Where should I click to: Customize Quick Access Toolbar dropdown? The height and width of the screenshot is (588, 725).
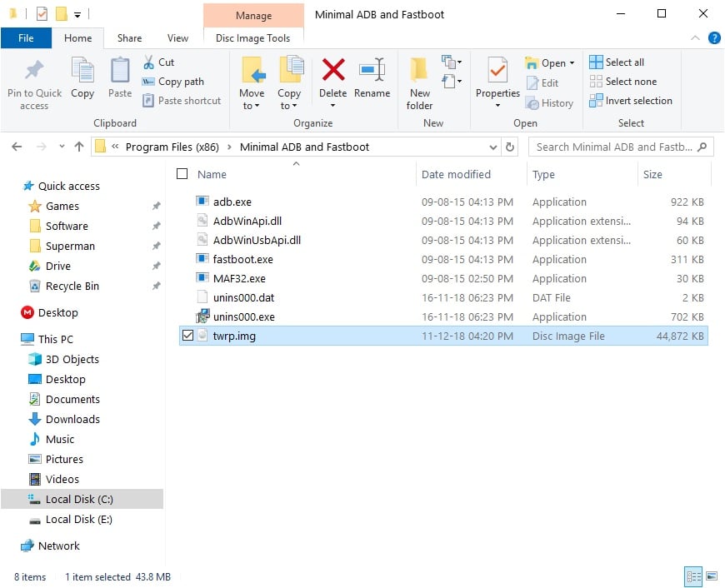click(x=77, y=15)
